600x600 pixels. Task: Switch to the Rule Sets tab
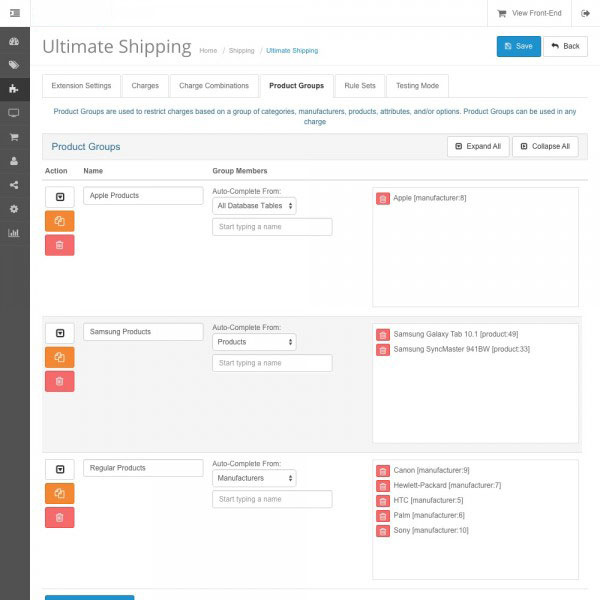360,86
